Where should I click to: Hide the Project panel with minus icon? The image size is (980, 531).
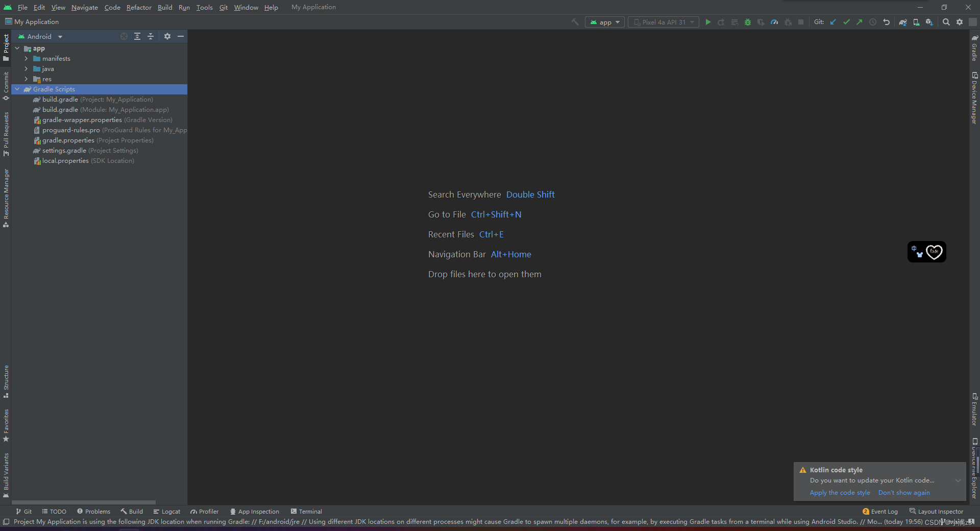coord(181,36)
